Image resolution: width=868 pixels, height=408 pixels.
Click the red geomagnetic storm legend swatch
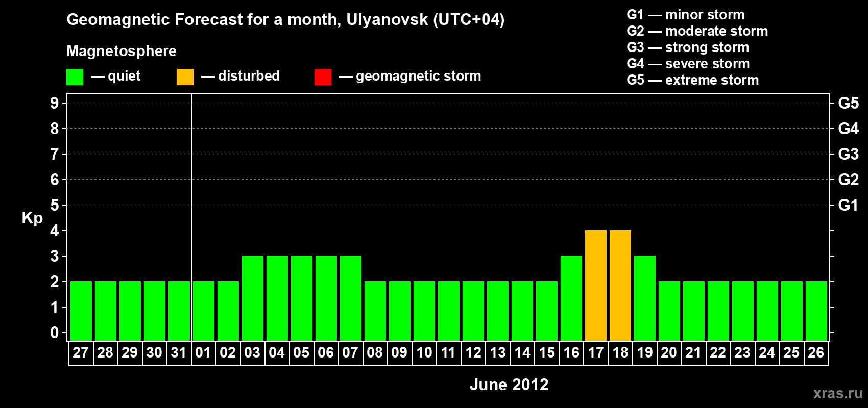pyautogui.click(x=323, y=77)
